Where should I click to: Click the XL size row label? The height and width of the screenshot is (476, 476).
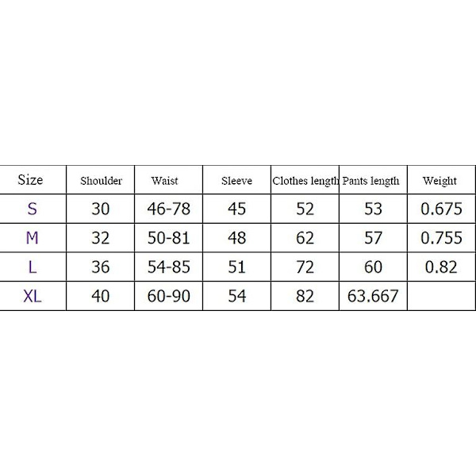tap(33, 296)
